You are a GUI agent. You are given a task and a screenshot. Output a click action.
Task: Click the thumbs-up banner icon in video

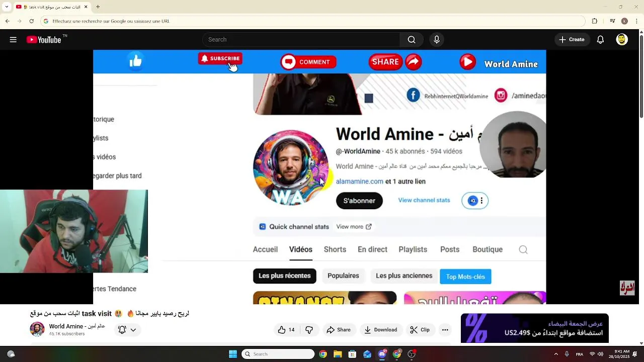135,62
